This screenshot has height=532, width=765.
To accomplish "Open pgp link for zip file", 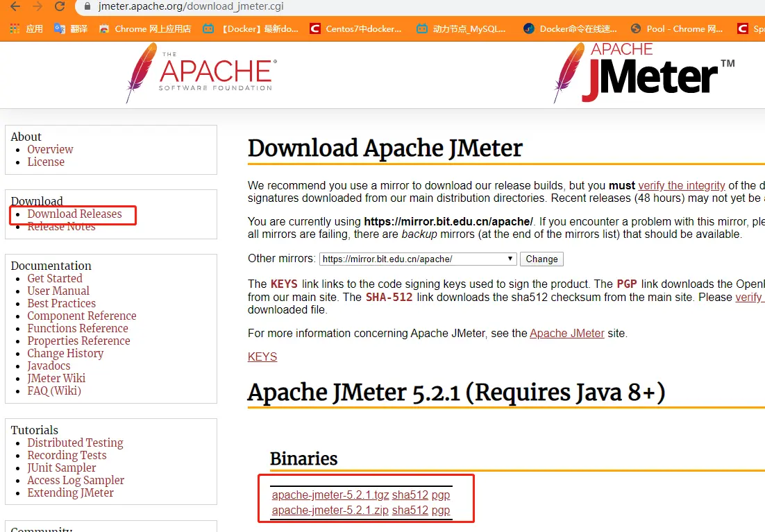I will [441, 510].
